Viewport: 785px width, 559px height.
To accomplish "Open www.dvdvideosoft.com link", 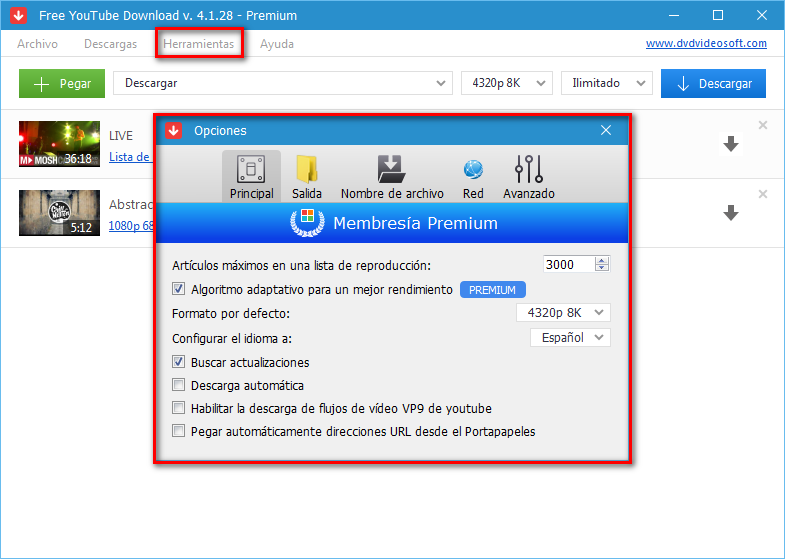I will (x=706, y=44).
